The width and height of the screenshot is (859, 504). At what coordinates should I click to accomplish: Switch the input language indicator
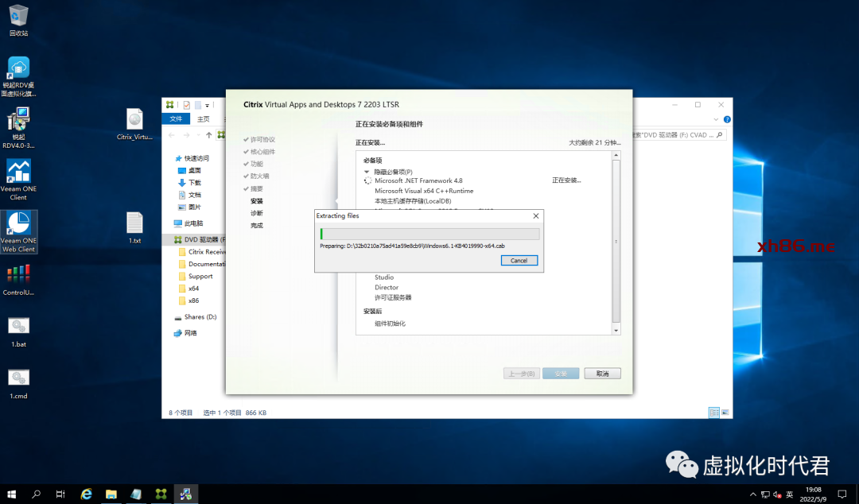790,494
